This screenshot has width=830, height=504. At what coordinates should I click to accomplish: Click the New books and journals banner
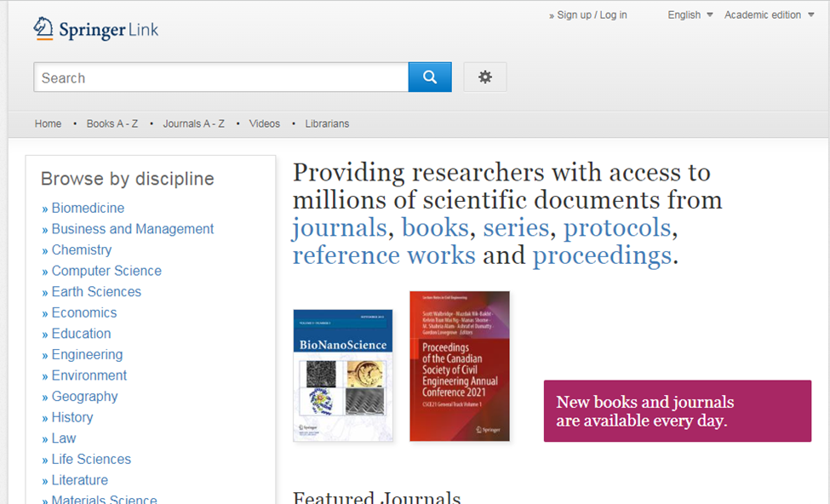[x=677, y=411]
